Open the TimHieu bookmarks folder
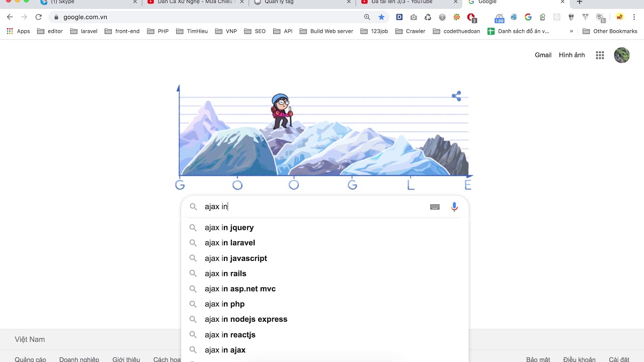The height and width of the screenshot is (362, 644). 192,31
